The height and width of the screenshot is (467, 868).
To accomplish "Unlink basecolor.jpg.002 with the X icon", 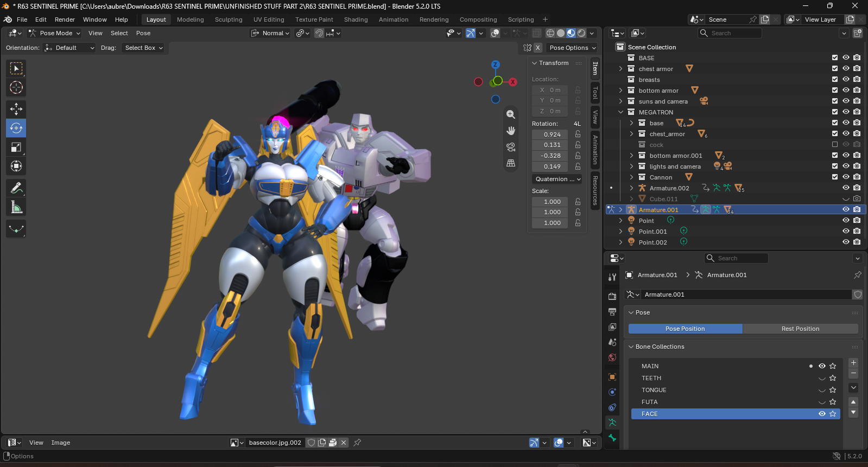I will (344, 443).
